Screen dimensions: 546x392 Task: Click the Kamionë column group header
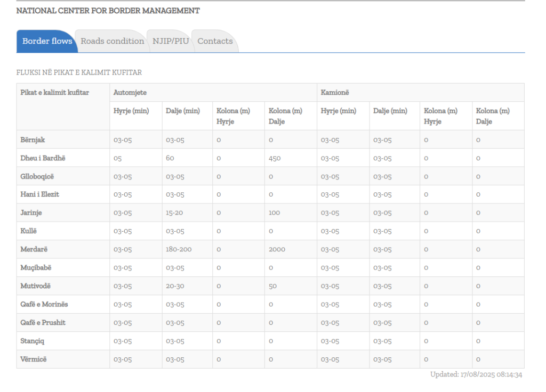coord(334,93)
